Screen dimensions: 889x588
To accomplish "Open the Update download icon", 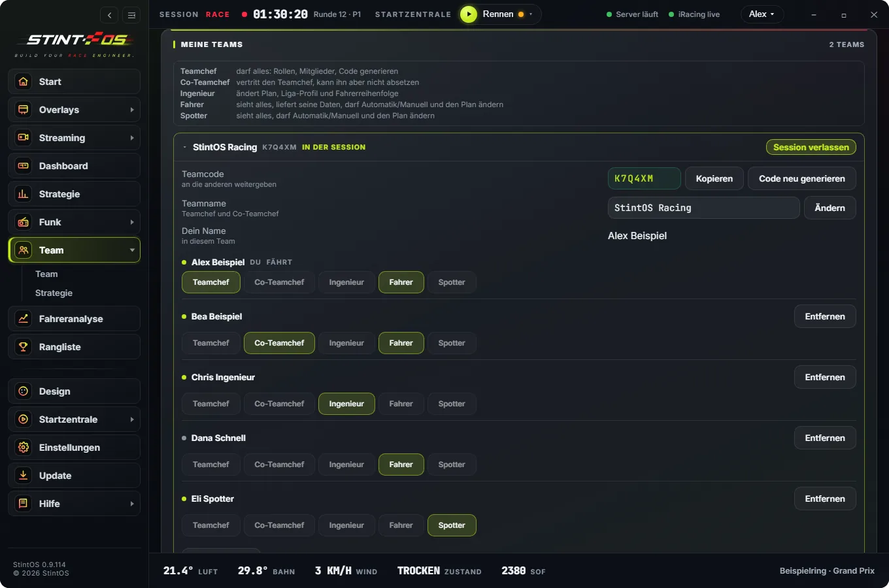I will 24,476.
